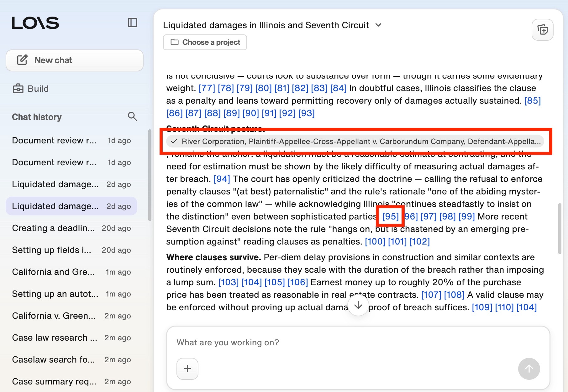
Task: Expand the chat title dropdown chevron
Action: coord(378,25)
